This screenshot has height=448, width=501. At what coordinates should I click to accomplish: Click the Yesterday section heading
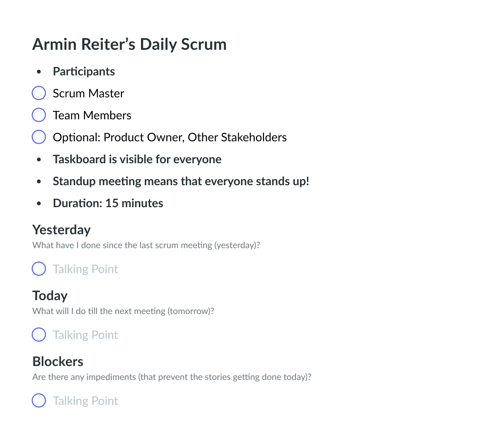[x=62, y=230]
